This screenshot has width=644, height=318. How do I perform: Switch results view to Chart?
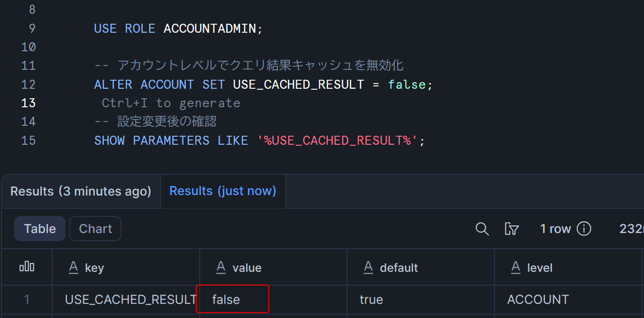click(95, 229)
